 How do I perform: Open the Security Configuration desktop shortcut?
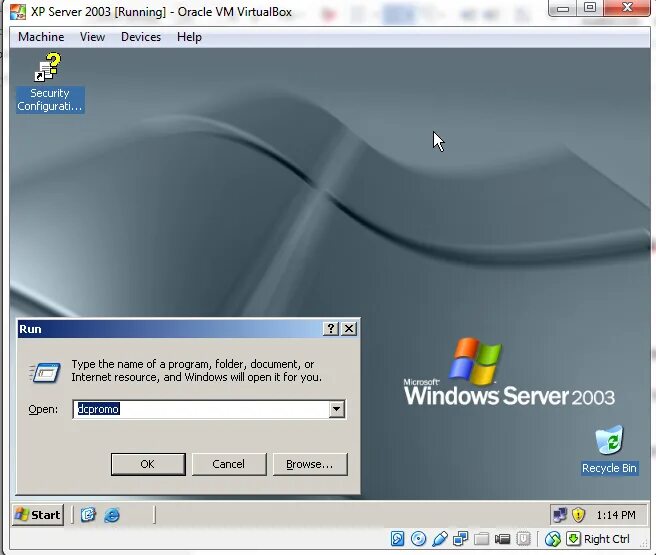click(x=49, y=82)
